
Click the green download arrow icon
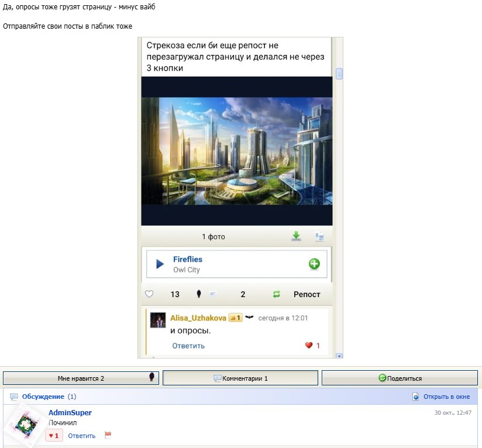click(296, 236)
